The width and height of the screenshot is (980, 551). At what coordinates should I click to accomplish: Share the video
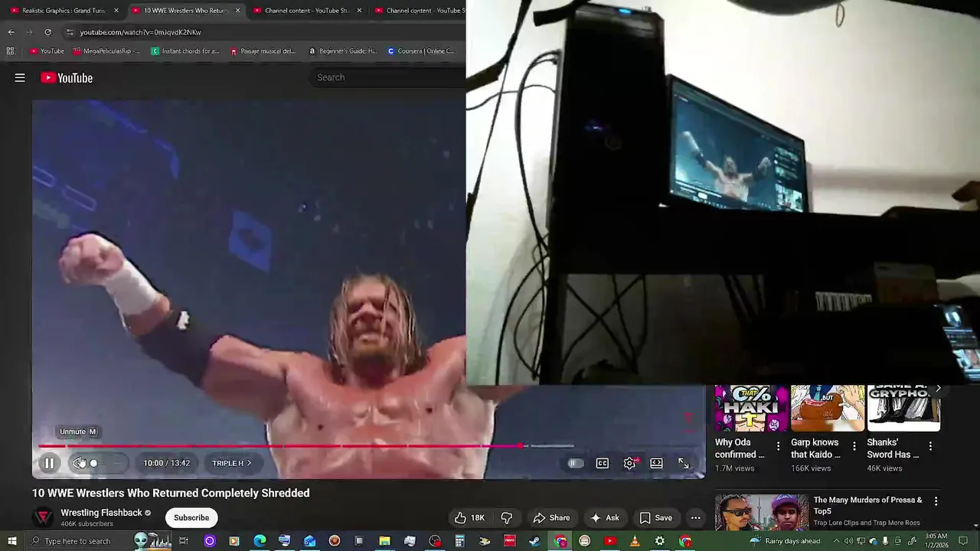(x=551, y=517)
